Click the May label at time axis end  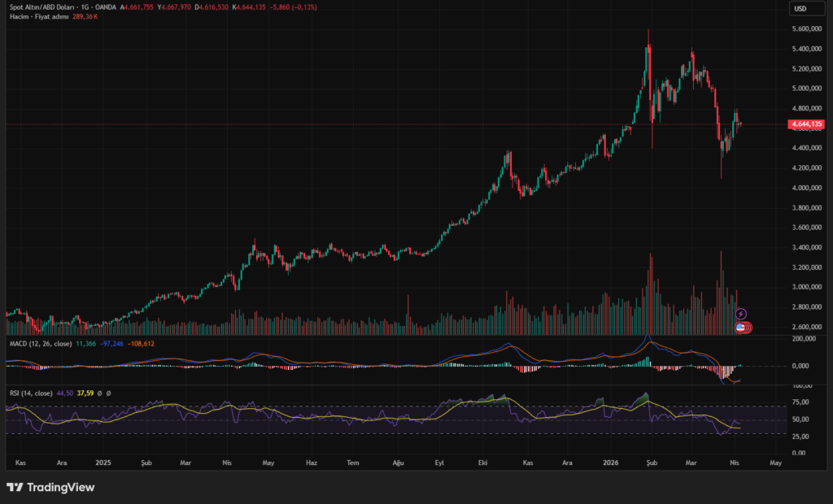pos(774,462)
